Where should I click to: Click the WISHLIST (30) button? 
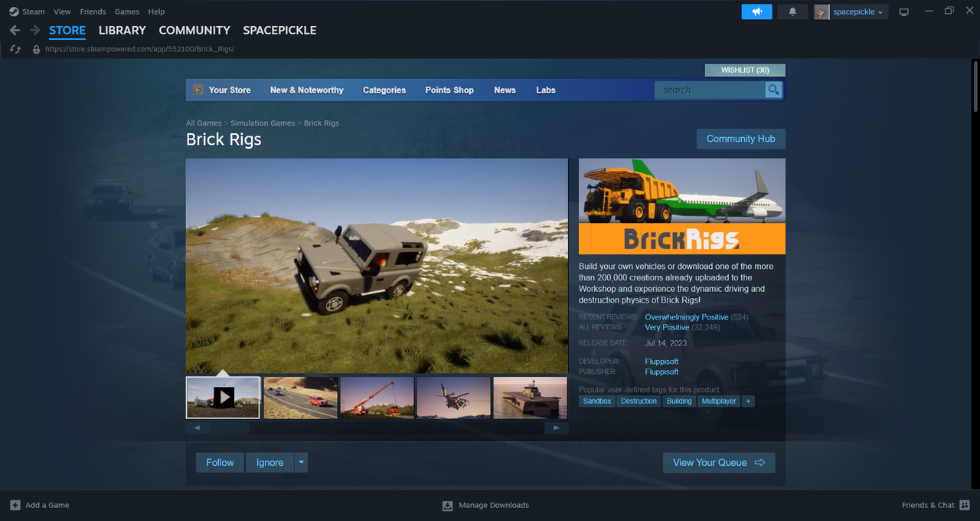click(x=745, y=70)
